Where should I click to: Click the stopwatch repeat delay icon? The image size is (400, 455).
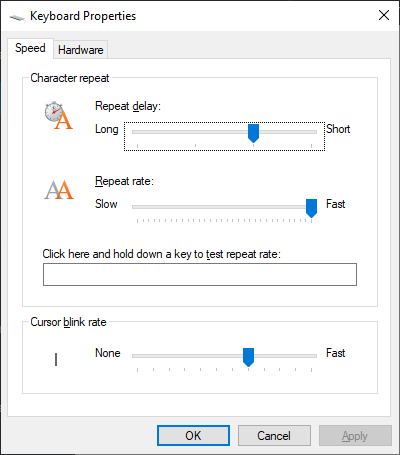[x=58, y=115]
